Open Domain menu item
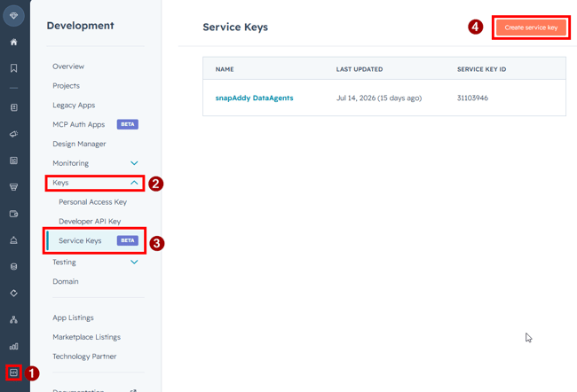Screen dimensions: 577x392 [65, 281]
